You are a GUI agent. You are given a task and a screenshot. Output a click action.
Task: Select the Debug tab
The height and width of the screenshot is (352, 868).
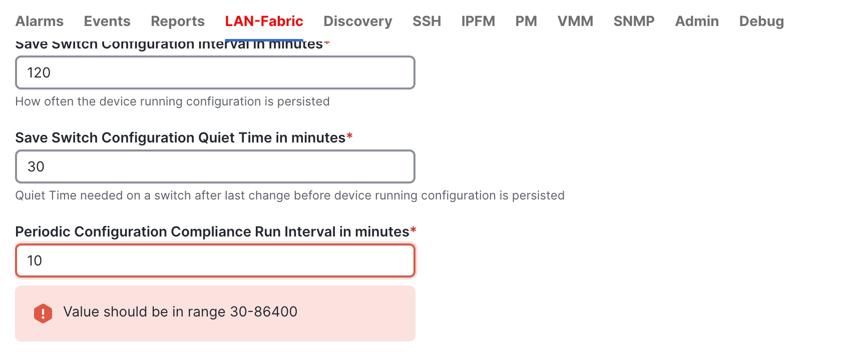coord(761,21)
